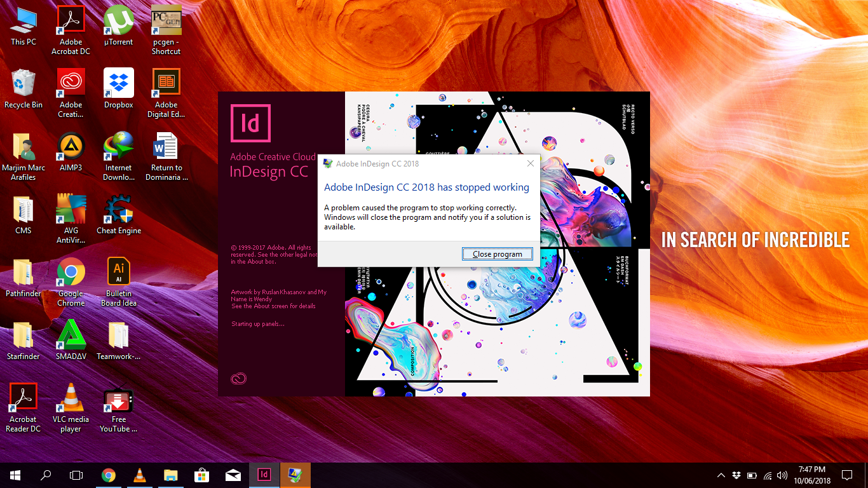This screenshot has height=488, width=868.
Task: Open Task View on the taskbar
Action: click(76, 475)
